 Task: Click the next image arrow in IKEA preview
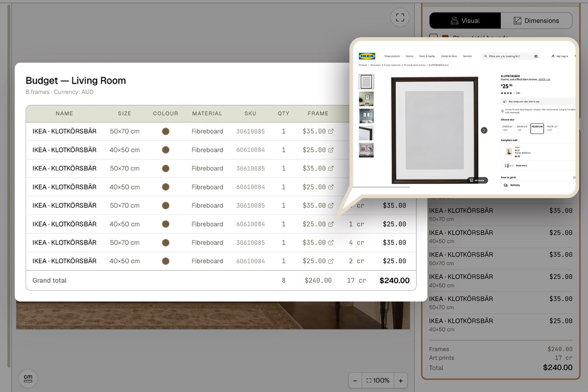tap(484, 130)
